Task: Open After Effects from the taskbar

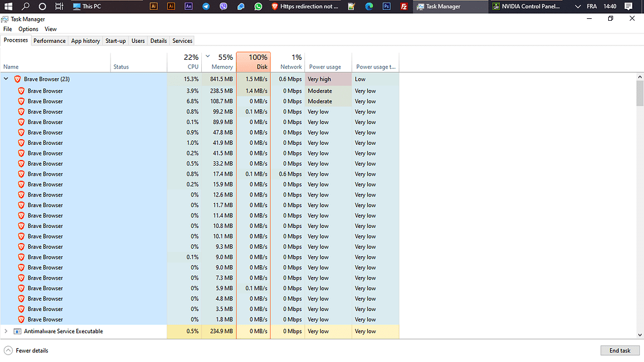Action: pos(189,6)
